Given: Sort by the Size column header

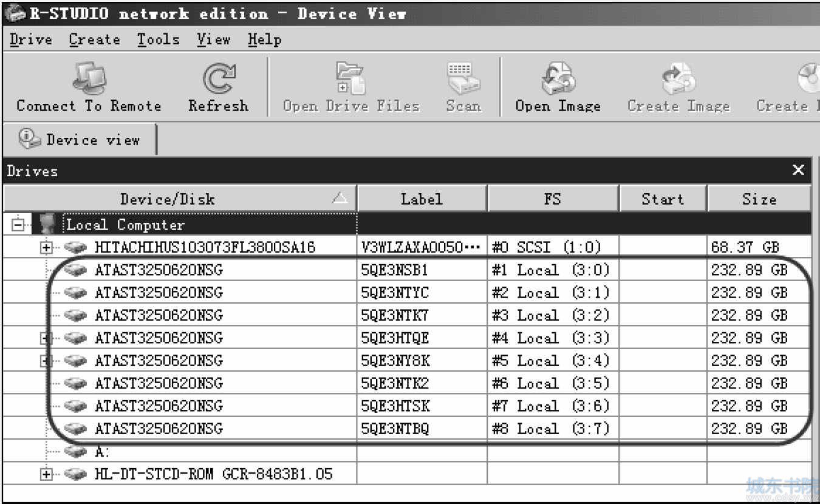Looking at the screenshot, I should point(759,199).
